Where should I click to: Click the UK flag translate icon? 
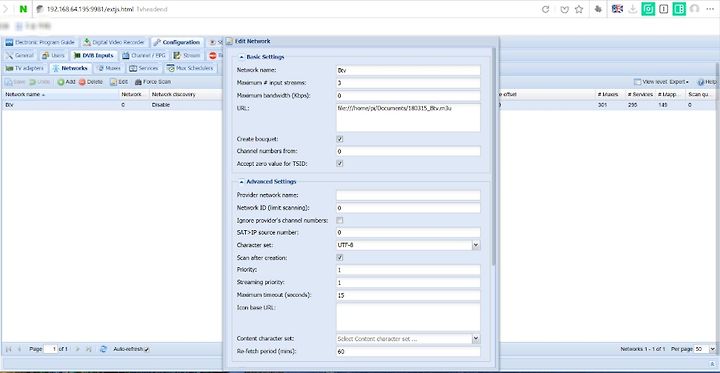[x=618, y=9]
